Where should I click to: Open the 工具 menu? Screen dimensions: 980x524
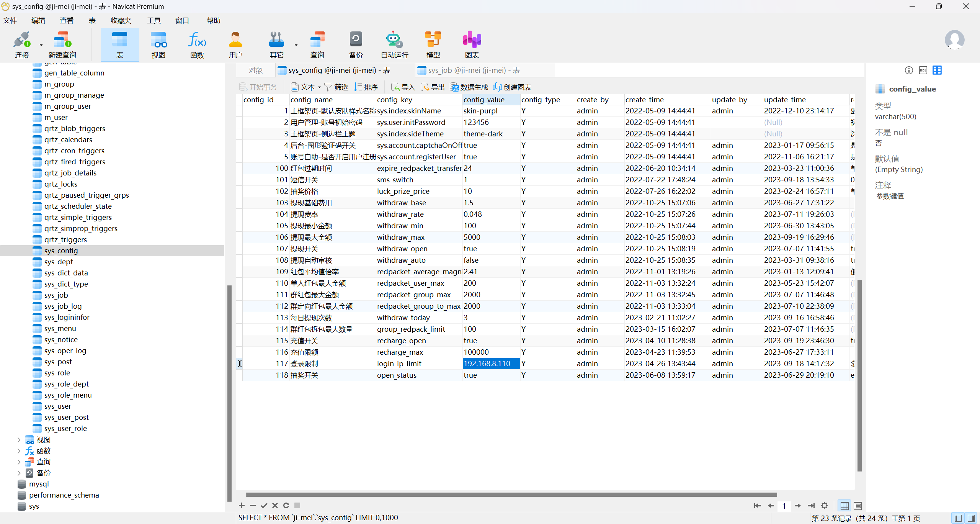154,20
